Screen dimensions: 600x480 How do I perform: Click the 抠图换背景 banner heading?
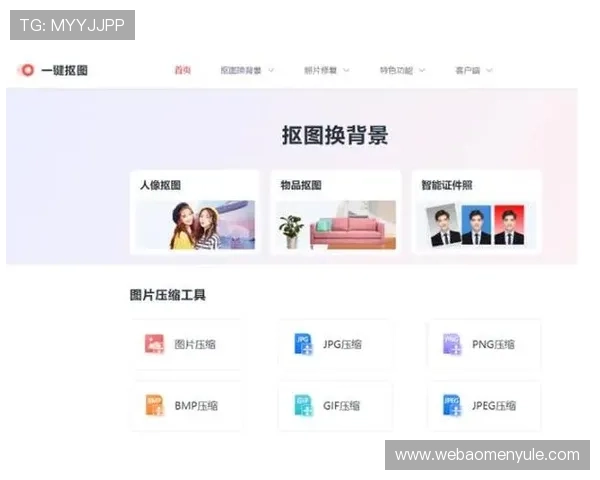click(x=335, y=135)
